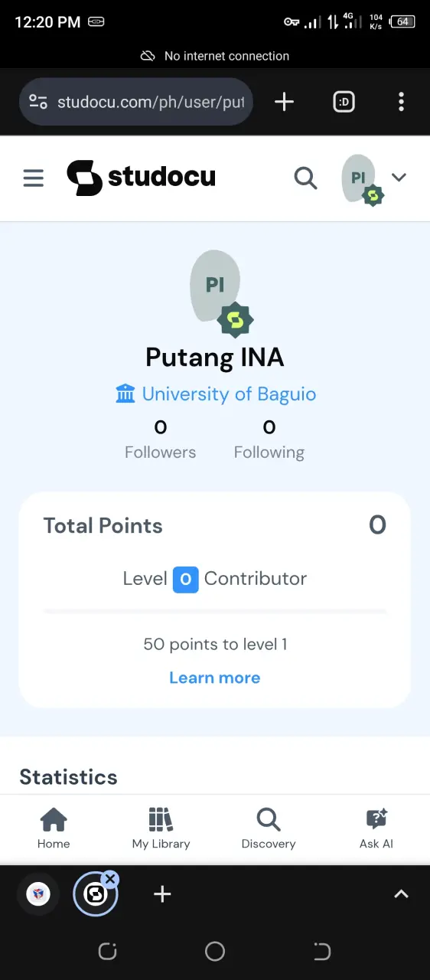
Task: Click the studocu.com address bar
Action: click(136, 102)
